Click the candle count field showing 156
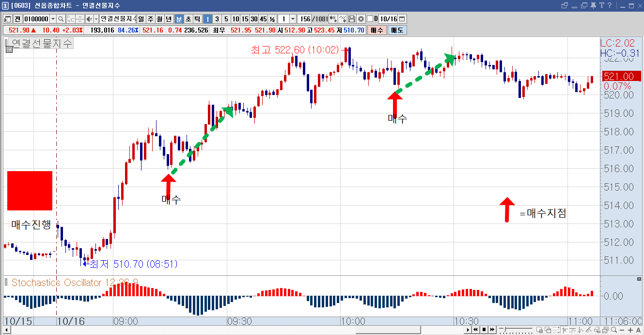The height and width of the screenshot is (335, 644). point(305,19)
